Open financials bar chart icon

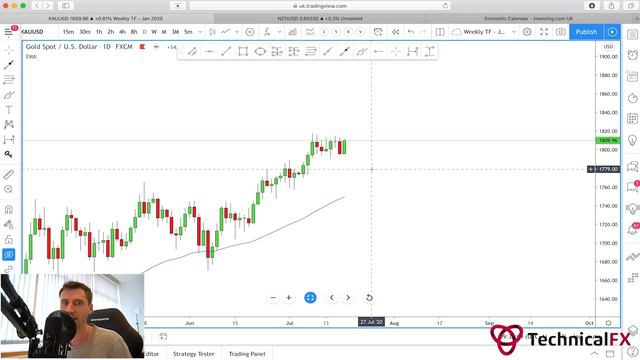[293, 32]
